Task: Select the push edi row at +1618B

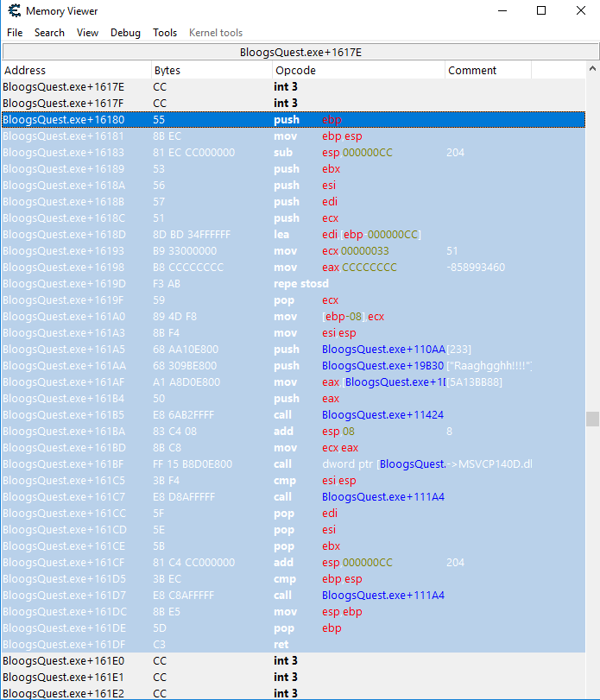Action: [x=294, y=202]
